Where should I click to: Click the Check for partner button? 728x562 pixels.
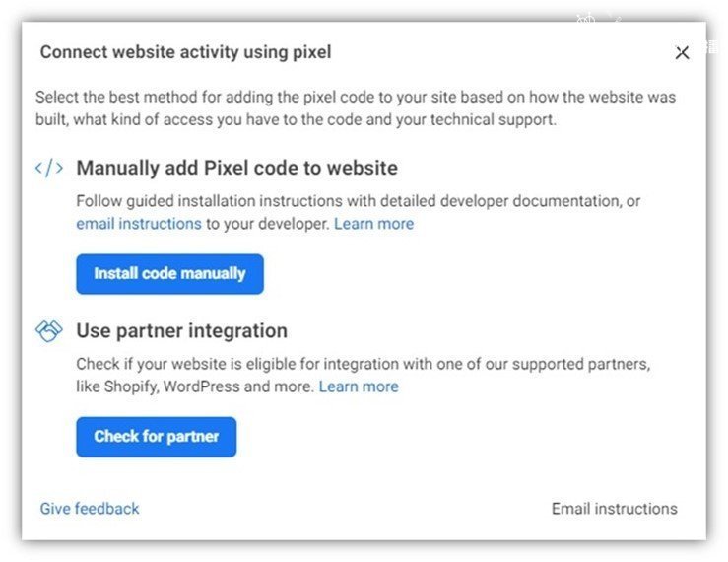point(157,437)
